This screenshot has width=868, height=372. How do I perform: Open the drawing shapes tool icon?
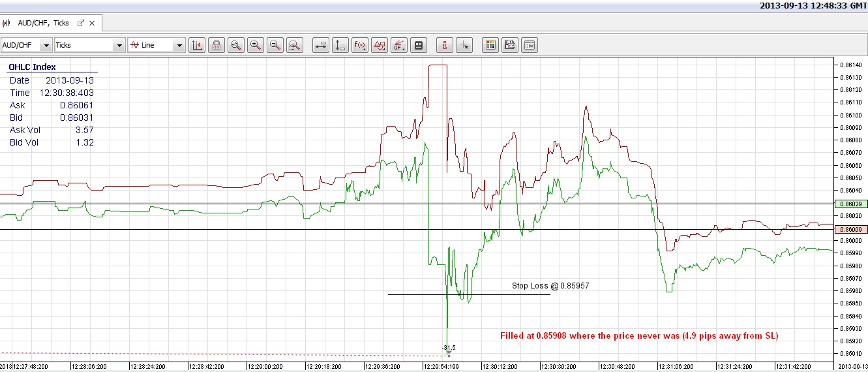[380, 45]
